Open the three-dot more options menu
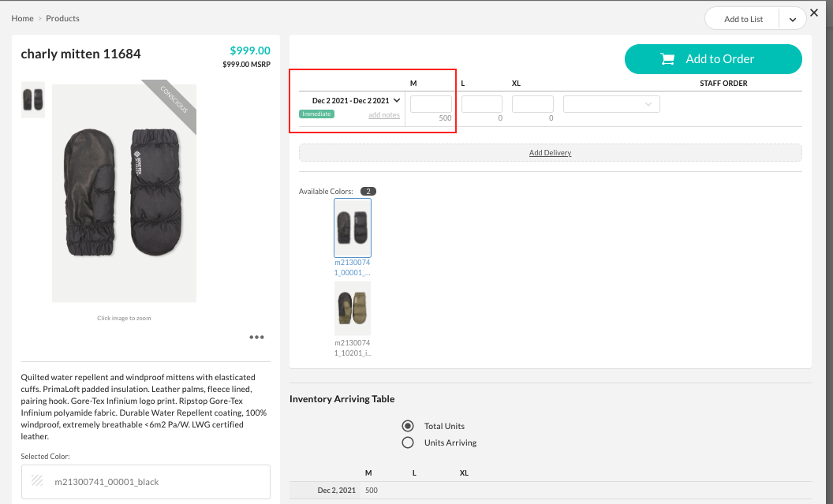The width and height of the screenshot is (833, 504). pos(256,338)
